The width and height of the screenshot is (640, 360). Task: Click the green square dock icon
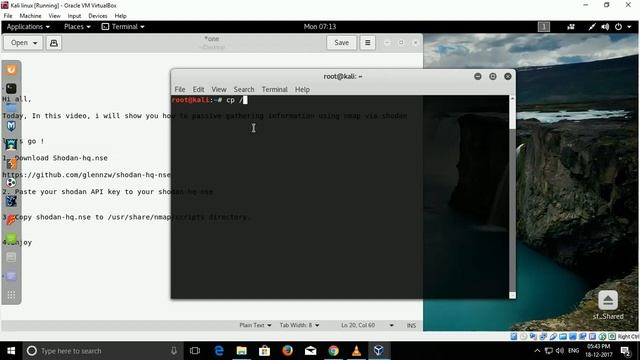coord(11,238)
